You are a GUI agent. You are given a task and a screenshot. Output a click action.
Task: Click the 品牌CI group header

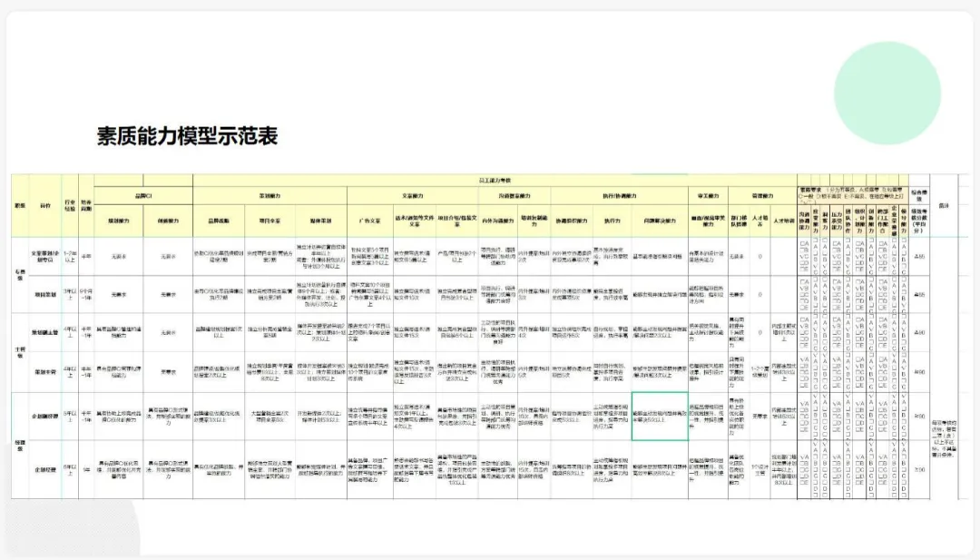pos(143,196)
